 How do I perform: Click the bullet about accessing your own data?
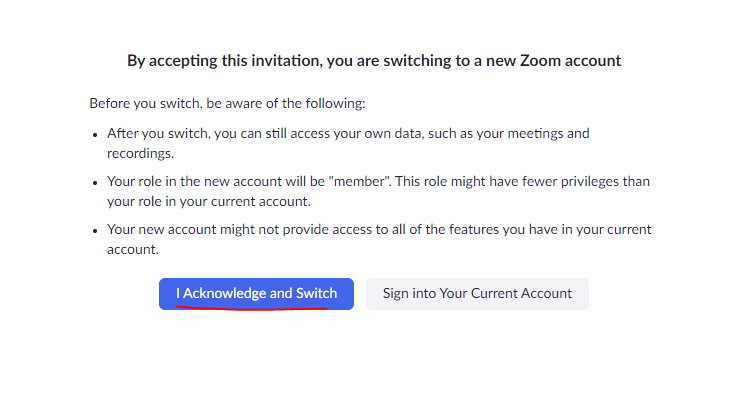pyautogui.click(x=348, y=143)
